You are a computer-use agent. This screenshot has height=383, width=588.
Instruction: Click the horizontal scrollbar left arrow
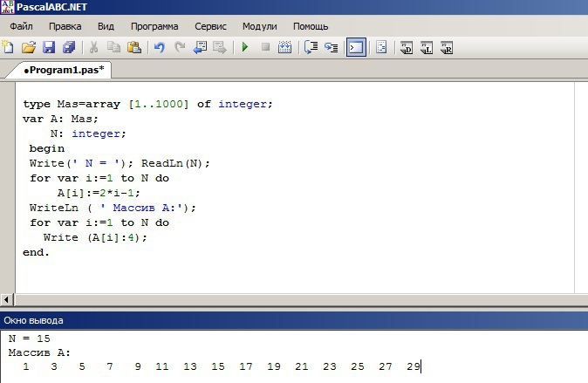click(6, 300)
